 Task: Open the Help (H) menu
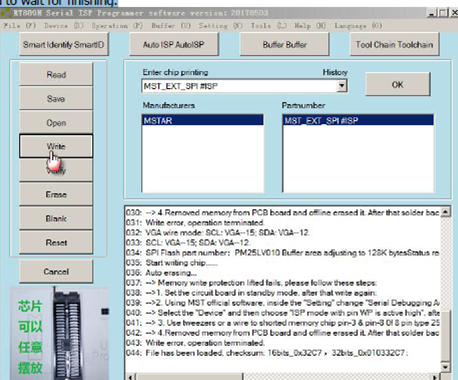(310, 26)
